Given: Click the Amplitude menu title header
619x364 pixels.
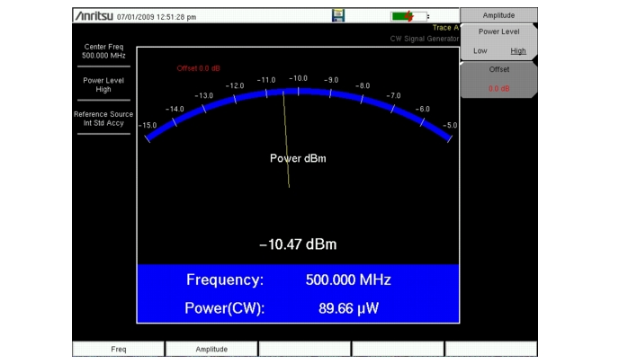Looking at the screenshot, I should 498,15.
